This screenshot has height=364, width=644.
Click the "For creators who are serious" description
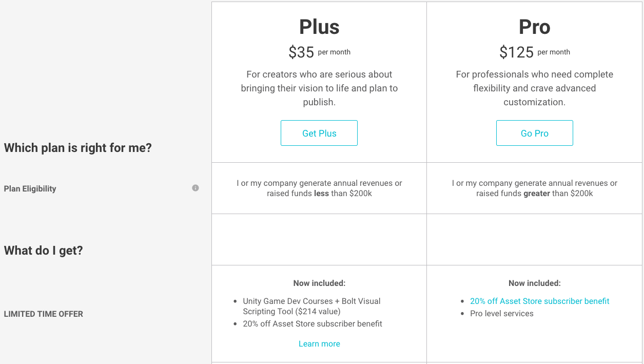point(319,88)
